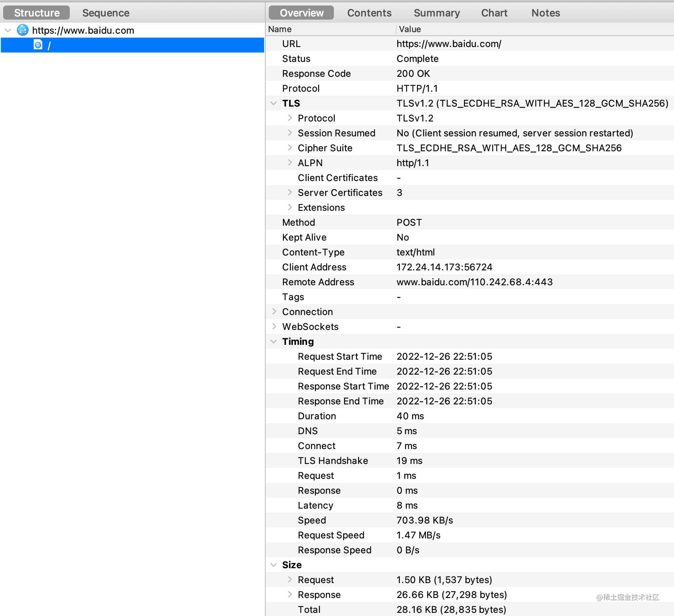
Task: Select the Method value POST
Action: coord(409,223)
